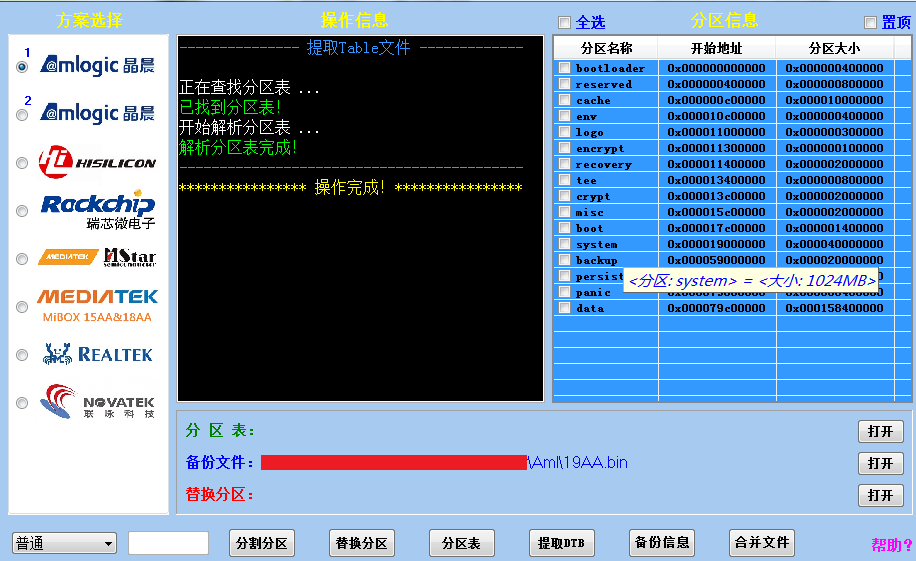
Task: Click the 已找到分区表! log line
Action: (230, 107)
